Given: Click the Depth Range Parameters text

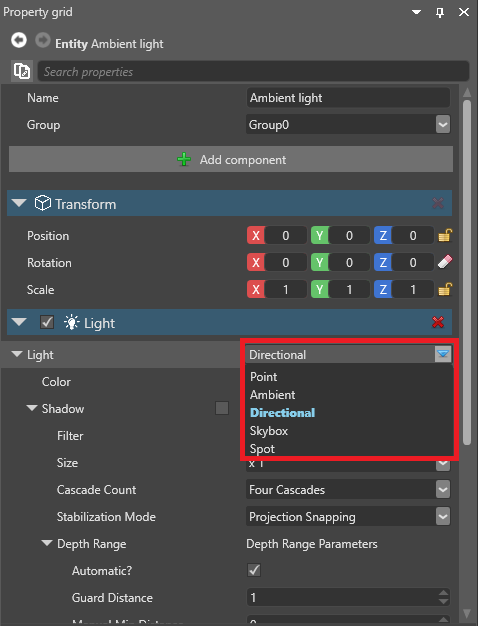Looking at the screenshot, I should 312,544.
